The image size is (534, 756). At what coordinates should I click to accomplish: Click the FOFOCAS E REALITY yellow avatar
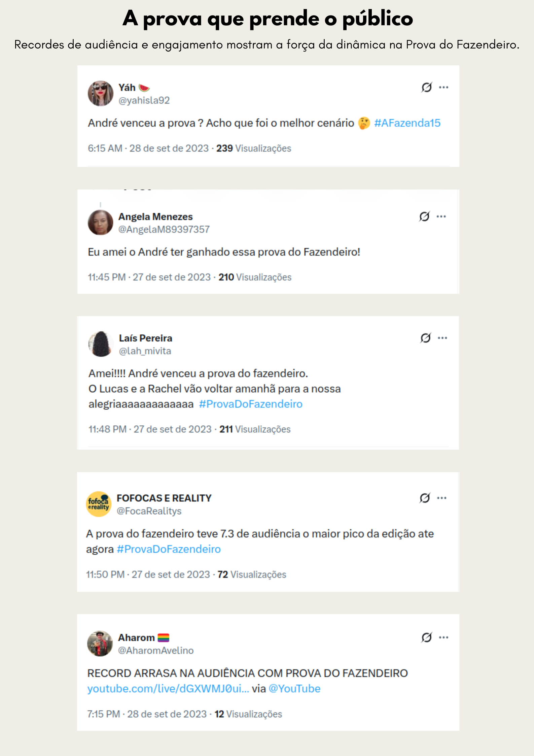tap(99, 504)
